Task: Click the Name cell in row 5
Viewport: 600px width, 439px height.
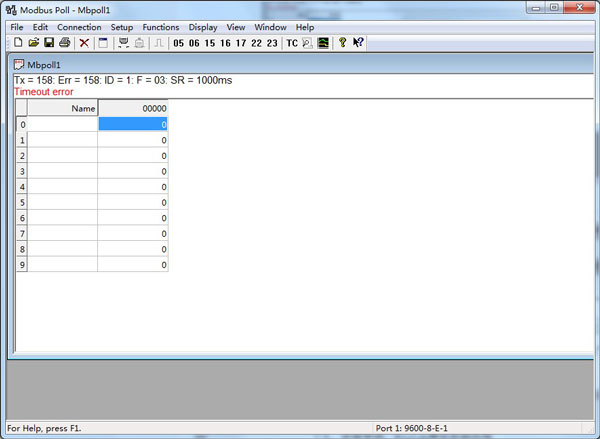Action: pyautogui.click(x=62, y=202)
